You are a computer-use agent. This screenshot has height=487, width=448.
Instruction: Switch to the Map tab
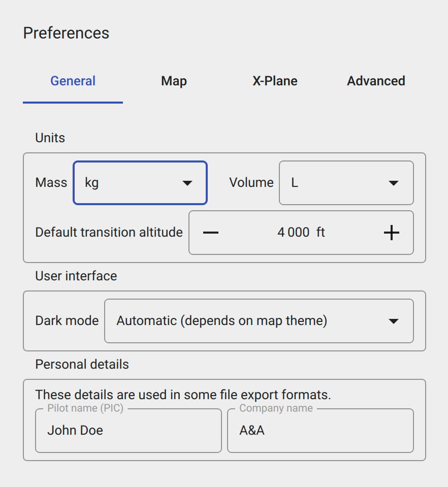174,81
